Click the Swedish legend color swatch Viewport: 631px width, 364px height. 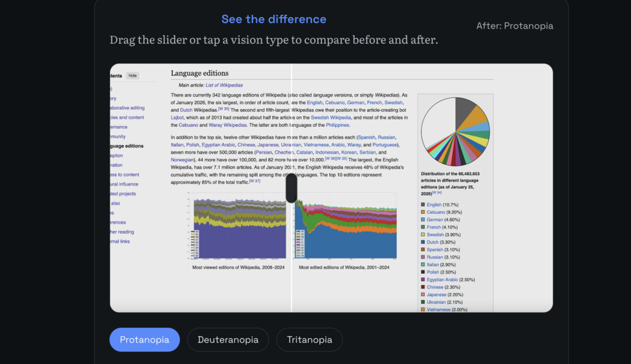click(423, 235)
